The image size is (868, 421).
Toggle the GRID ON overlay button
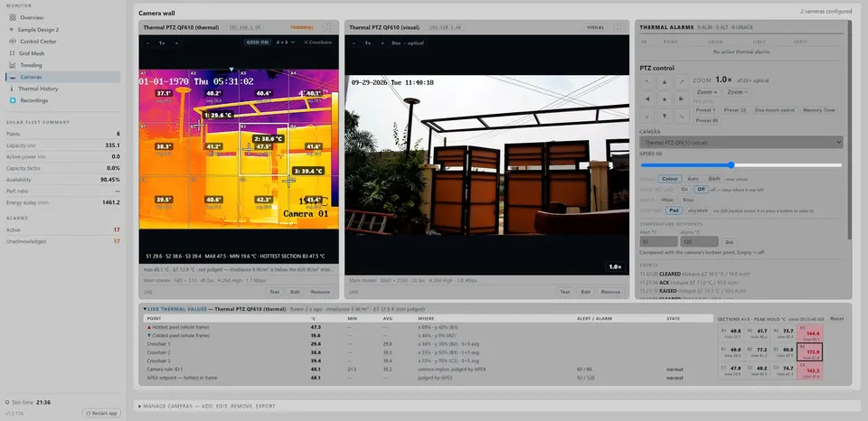(257, 42)
